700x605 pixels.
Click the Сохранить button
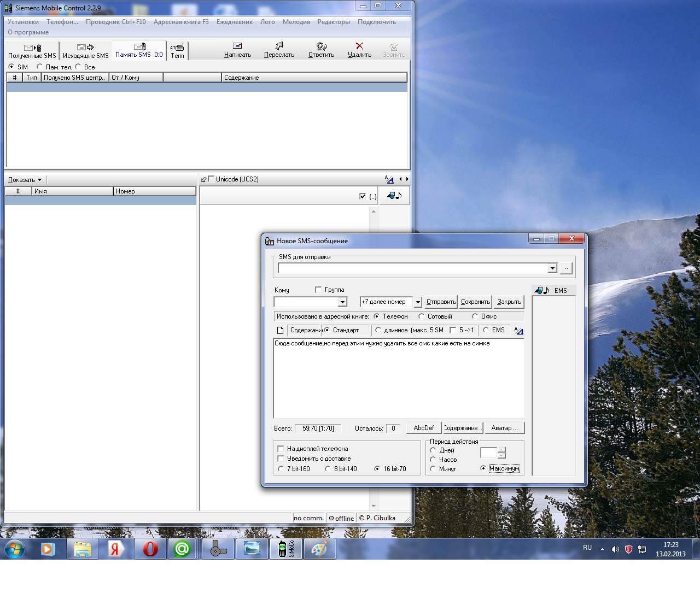tap(475, 302)
